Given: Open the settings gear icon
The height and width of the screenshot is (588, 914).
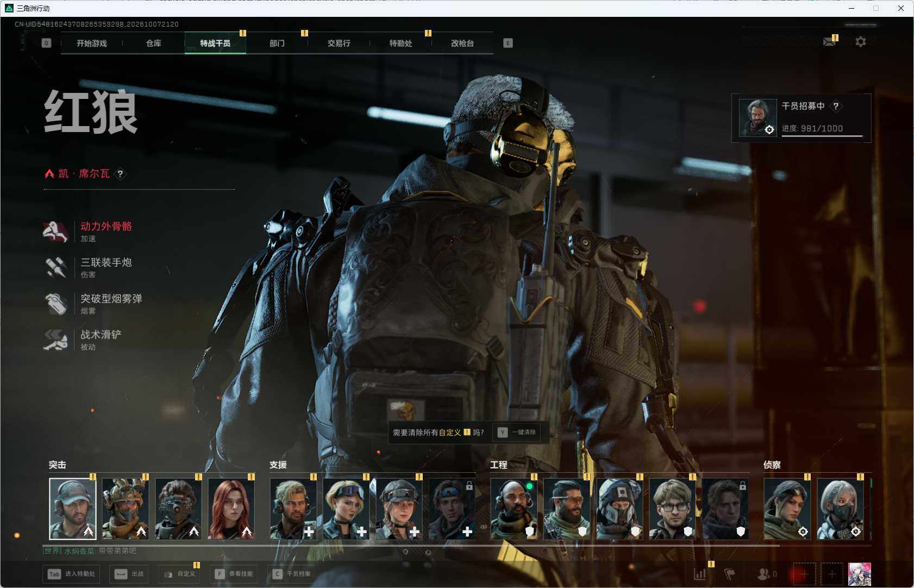Looking at the screenshot, I should point(861,41).
